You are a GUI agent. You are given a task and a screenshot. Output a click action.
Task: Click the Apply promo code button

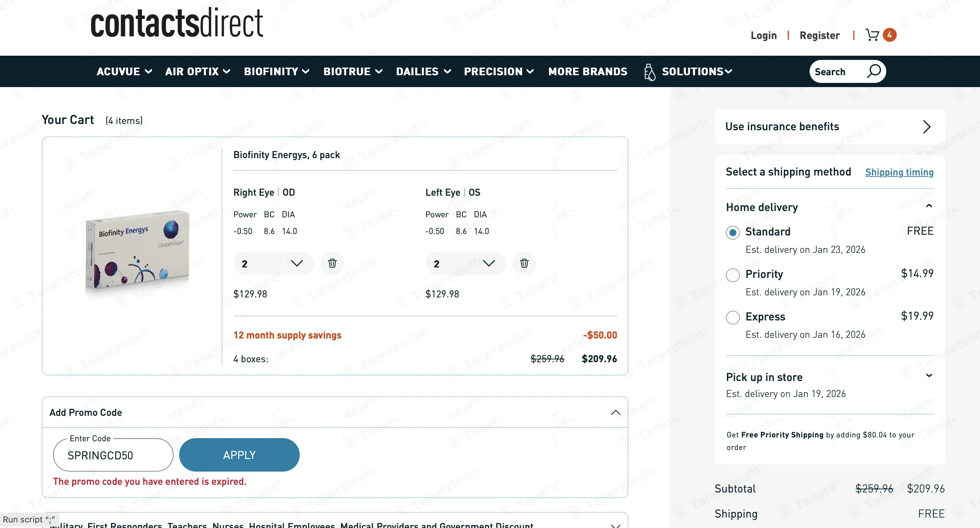click(x=239, y=455)
